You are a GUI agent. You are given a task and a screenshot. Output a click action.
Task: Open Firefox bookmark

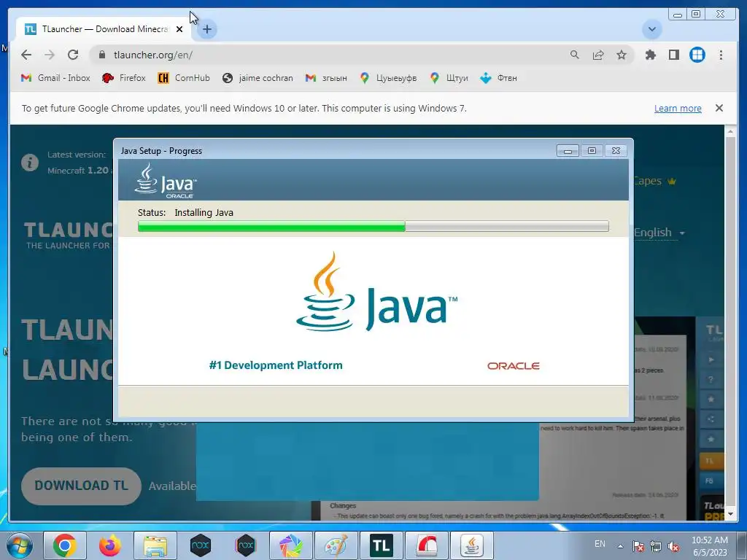click(124, 77)
